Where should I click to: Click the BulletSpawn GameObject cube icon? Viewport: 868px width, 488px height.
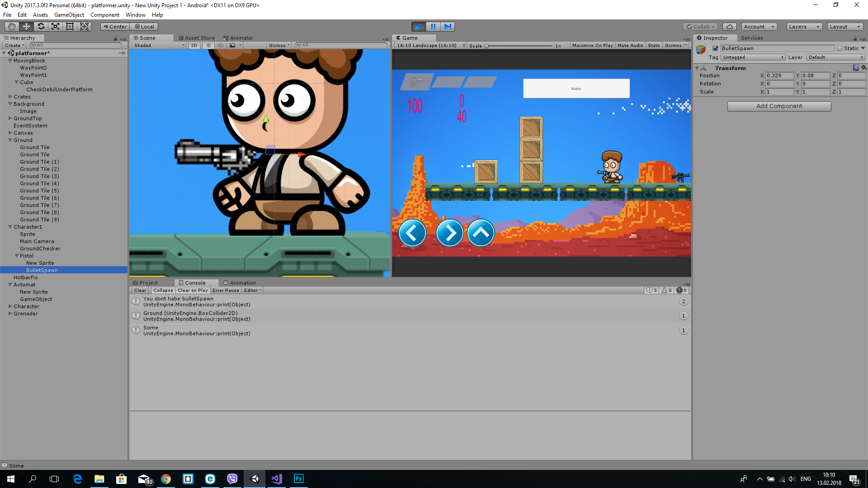701,50
